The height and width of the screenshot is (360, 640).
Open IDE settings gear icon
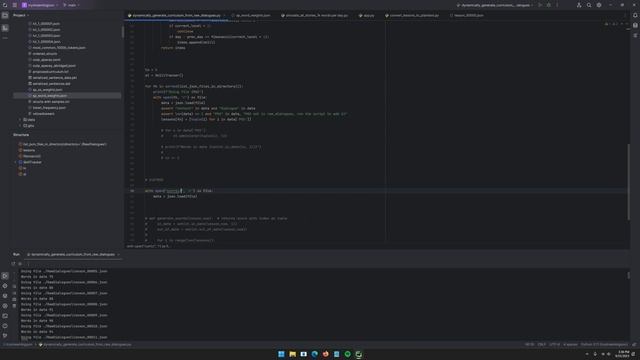(599, 5)
